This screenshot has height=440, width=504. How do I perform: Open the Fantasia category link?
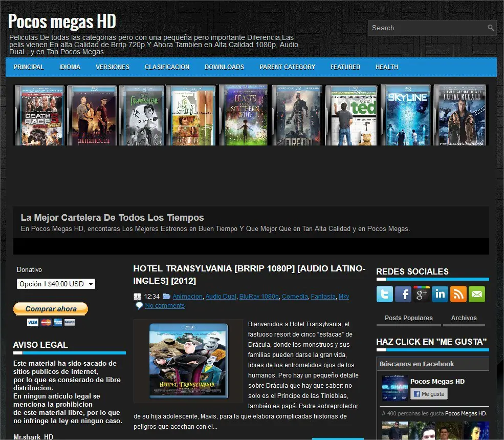pyautogui.click(x=323, y=297)
